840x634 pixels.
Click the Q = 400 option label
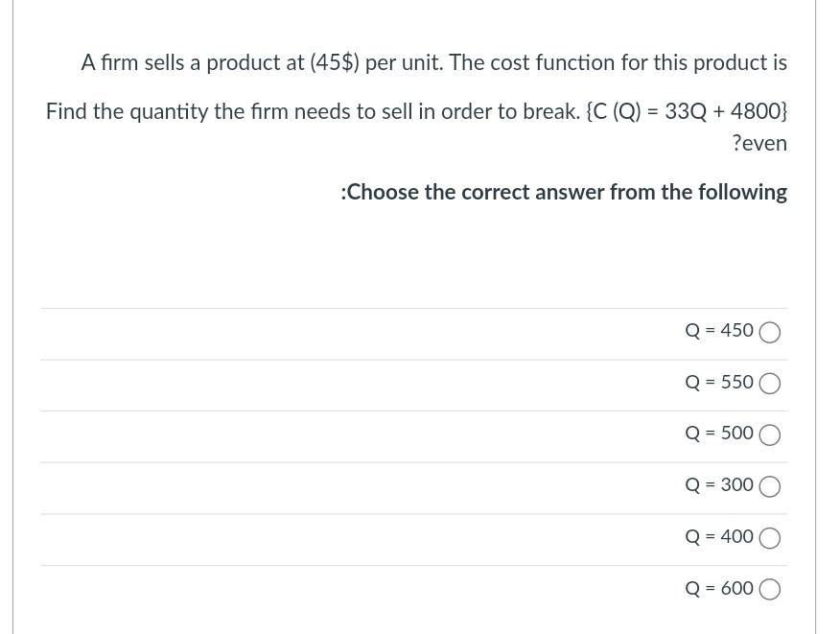coord(718,536)
